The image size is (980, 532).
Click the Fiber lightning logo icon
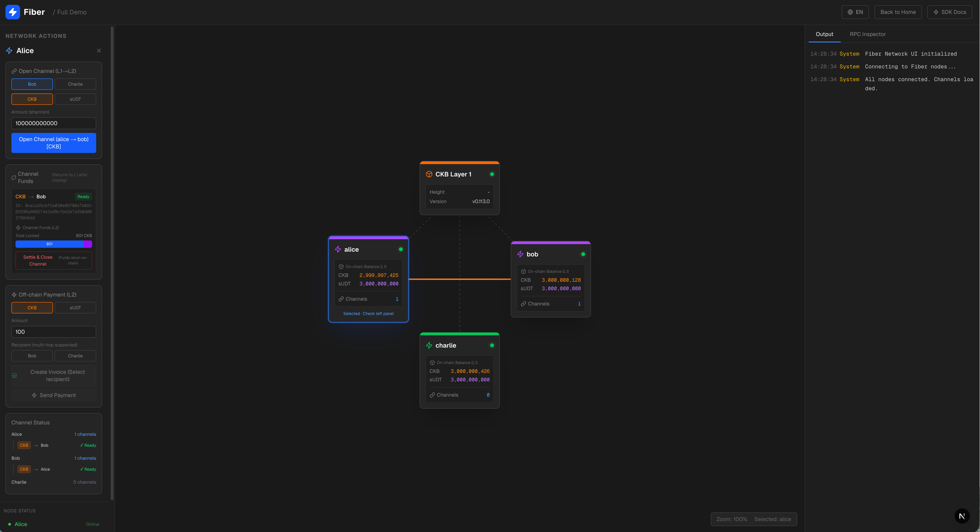point(13,12)
